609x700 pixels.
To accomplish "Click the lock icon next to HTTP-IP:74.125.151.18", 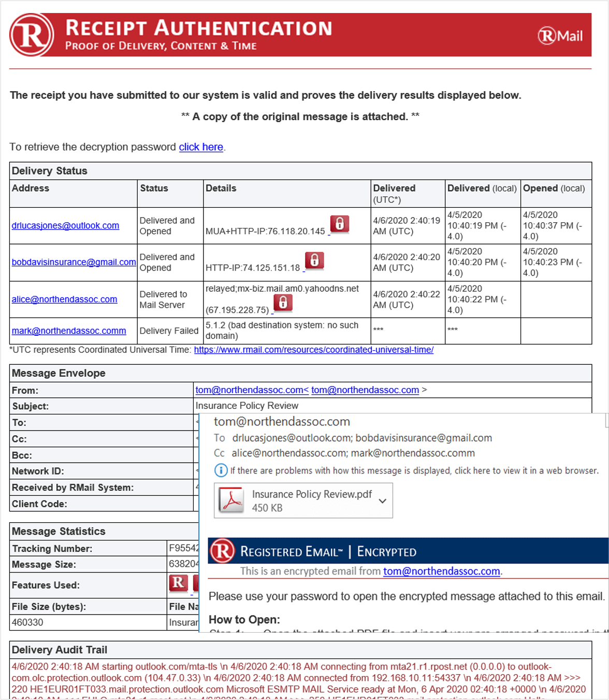I will (314, 260).
